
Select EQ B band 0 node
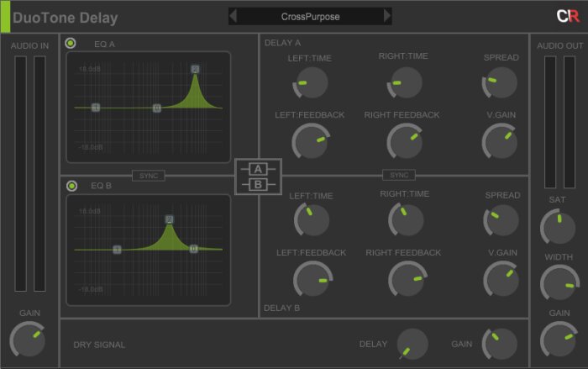tap(193, 249)
